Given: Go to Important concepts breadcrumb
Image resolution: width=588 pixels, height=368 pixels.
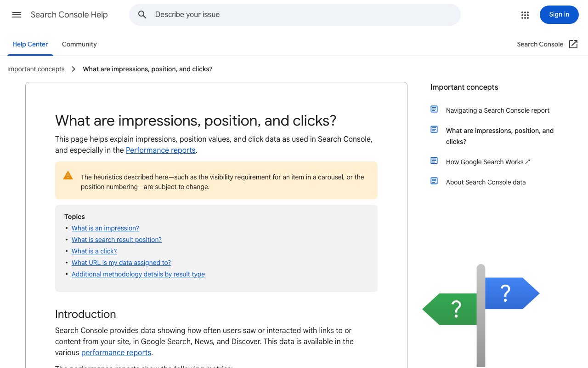Looking at the screenshot, I should (x=36, y=69).
